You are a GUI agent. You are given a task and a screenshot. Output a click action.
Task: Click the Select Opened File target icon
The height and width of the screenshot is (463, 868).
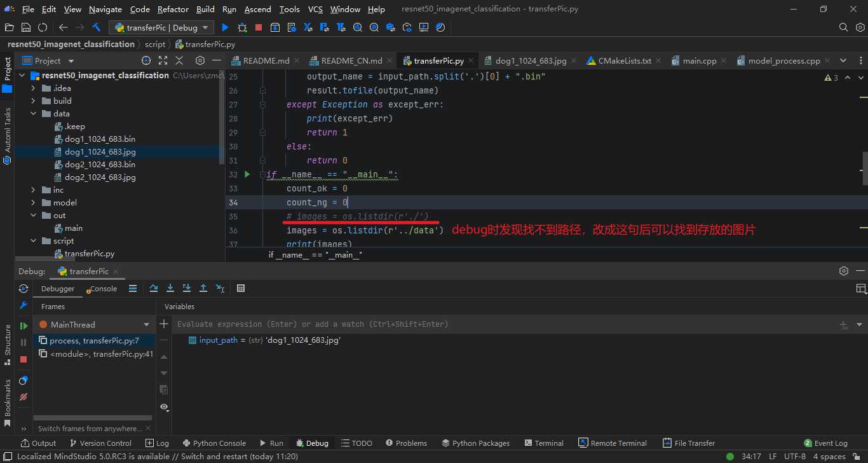point(146,60)
